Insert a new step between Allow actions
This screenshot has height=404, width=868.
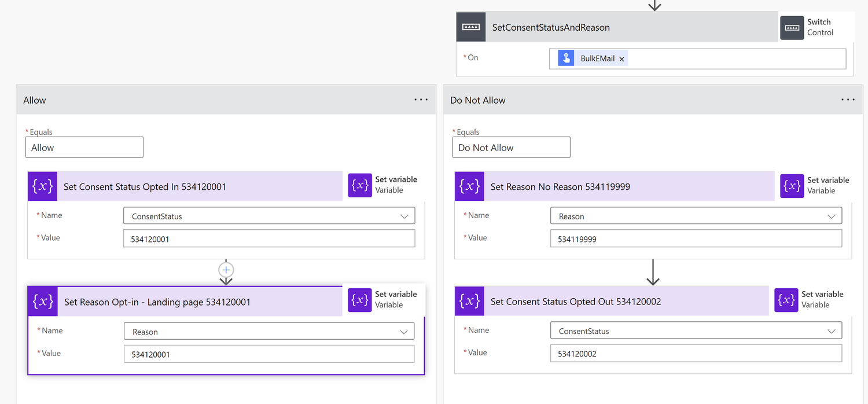(226, 270)
